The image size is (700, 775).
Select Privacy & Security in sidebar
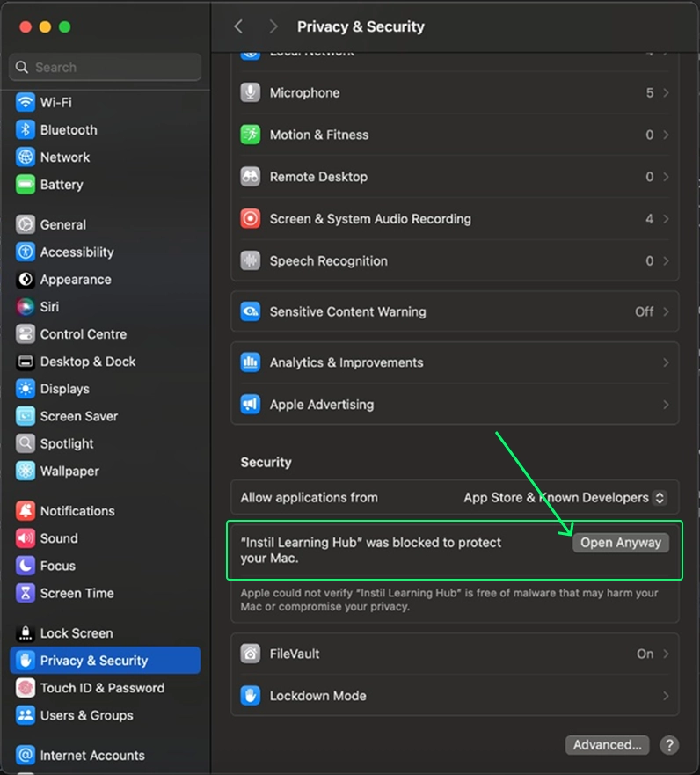(106, 661)
